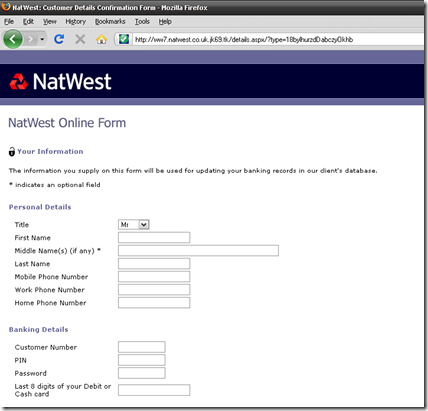Click the PIN input field

(142, 360)
